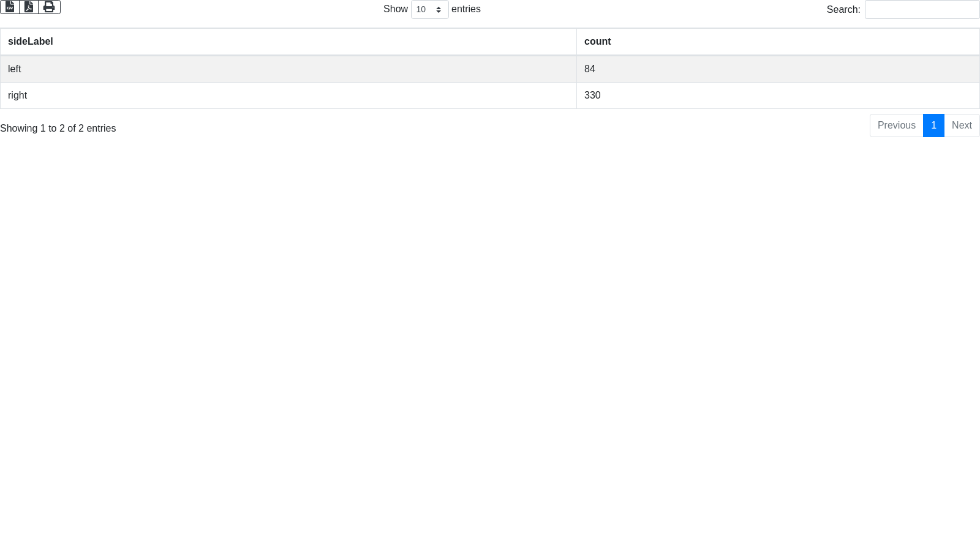Print the table using printer icon

pyautogui.click(x=49, y=7)
